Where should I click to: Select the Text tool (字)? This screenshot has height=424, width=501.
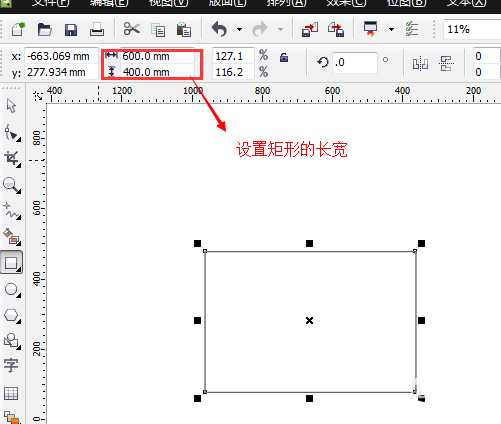click(x=11, y=365)
